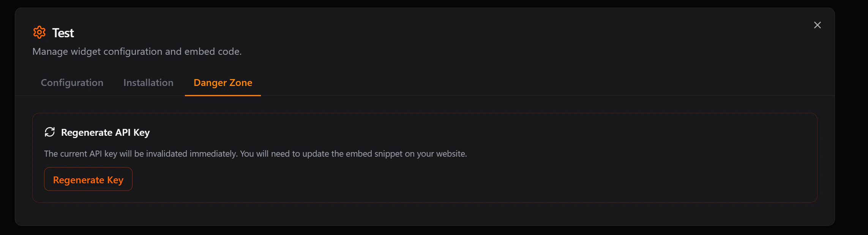Image resolution: width=868 pixels, height=235 pixels.
Task: Click the circular refresh icon near Regenerate API Key
Action: 50,132
